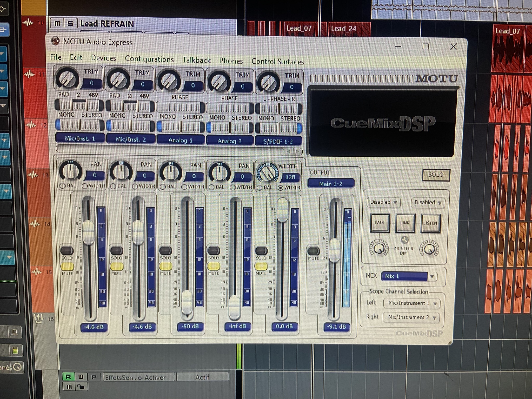The width and height of the screenshot is (532, 399).
Task: Select the waveform icon of Cubase track 10
Action: click(x=28, y=23)
